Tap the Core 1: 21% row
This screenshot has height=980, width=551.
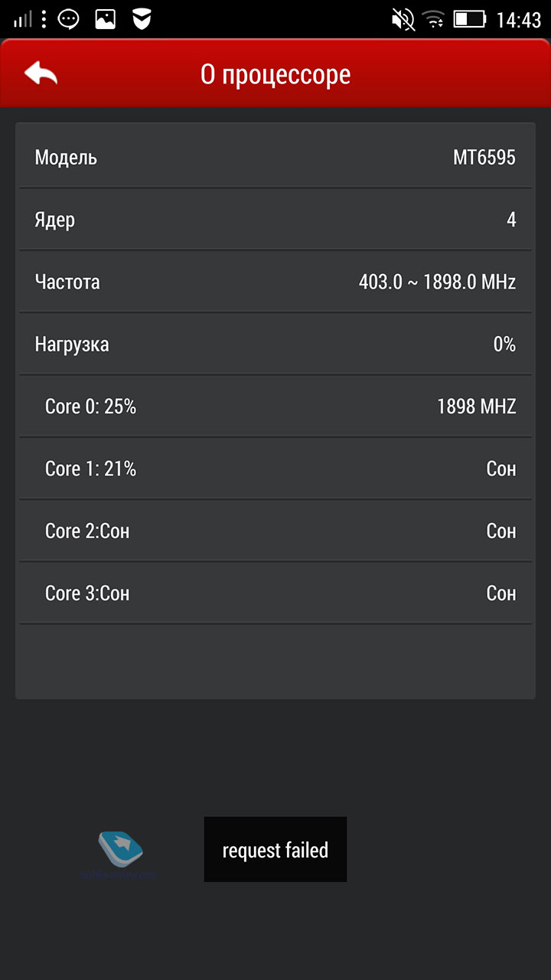[x=275, y=469]
